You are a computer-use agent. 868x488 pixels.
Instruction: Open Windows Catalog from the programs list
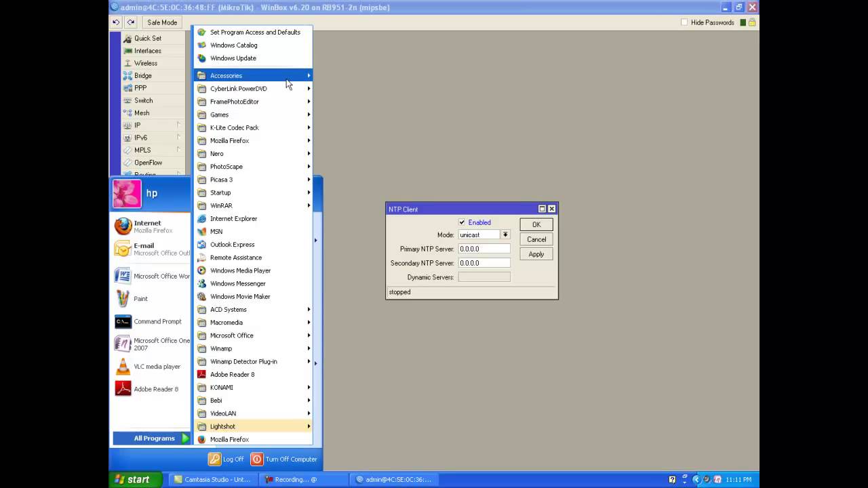(x=253, y=45)
